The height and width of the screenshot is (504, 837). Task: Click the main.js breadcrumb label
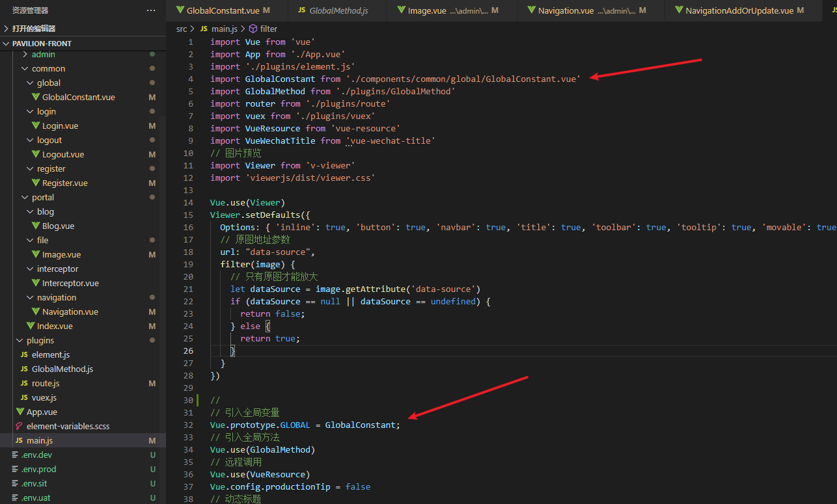click(x=225, y=29)
